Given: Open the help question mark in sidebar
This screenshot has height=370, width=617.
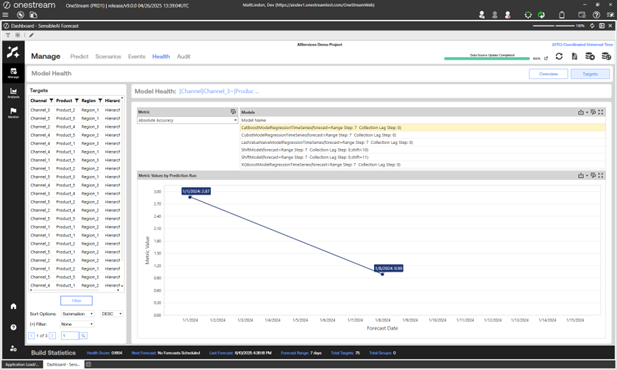Looking at the screenshot, I should coord(13,327).
